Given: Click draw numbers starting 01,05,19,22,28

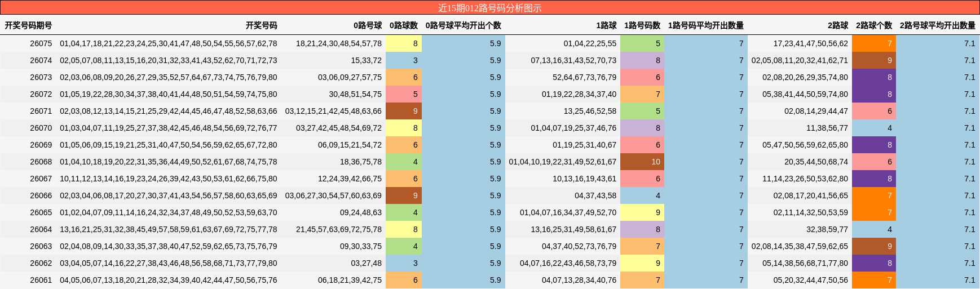Looking at the screenshot, I should 169,94.
